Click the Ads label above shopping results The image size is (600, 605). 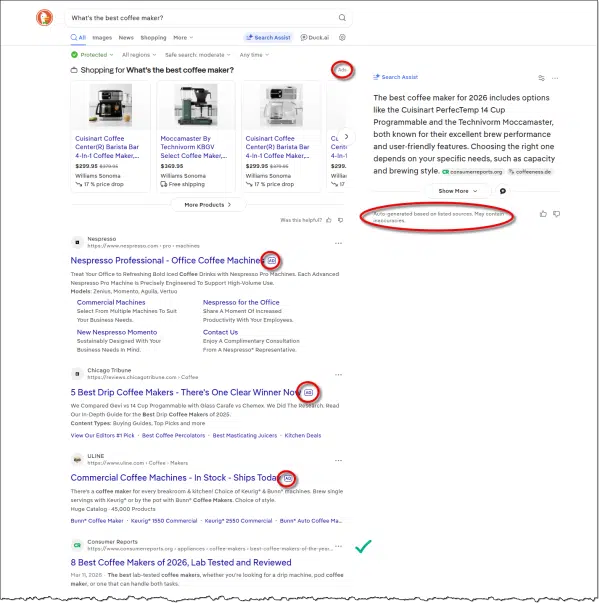(x=342, y=70)
